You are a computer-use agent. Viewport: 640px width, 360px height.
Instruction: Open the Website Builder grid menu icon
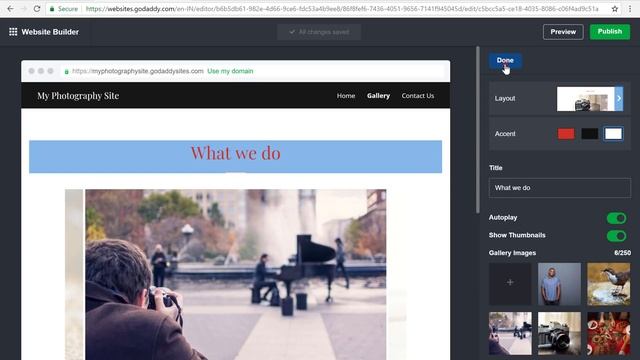pos(13,32)
